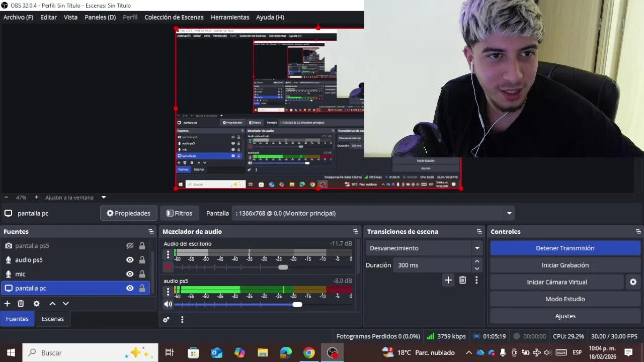
Task: Zoom out preview with minus icon
Action: coord(6,198)
